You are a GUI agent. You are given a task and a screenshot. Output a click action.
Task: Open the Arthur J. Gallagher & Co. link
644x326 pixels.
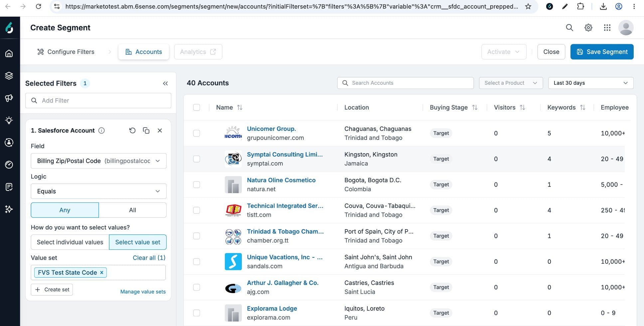[x=283, y=283]
